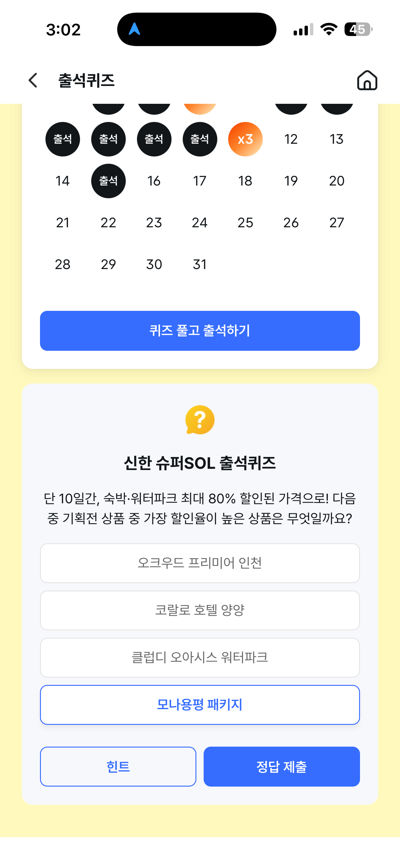
Task: Tap calendar day 24
Action: pyautogui.click(x=200, y=223)
